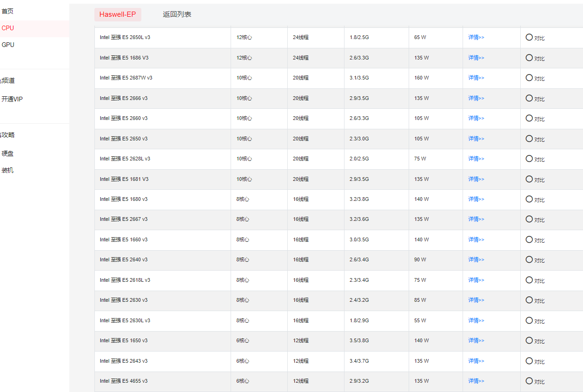583x392 pixels.
Task: Select compare radio for E5 2660 v3
Action: (529, 118)
